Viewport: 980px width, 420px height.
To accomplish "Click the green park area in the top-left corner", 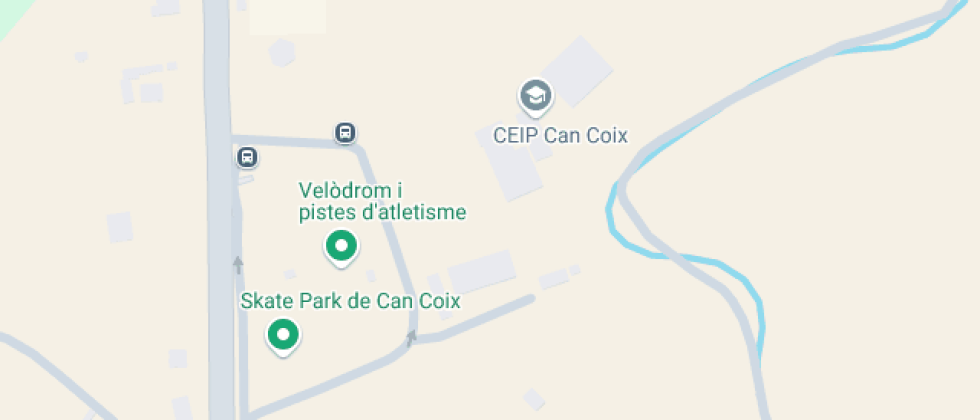I will 10,15.
